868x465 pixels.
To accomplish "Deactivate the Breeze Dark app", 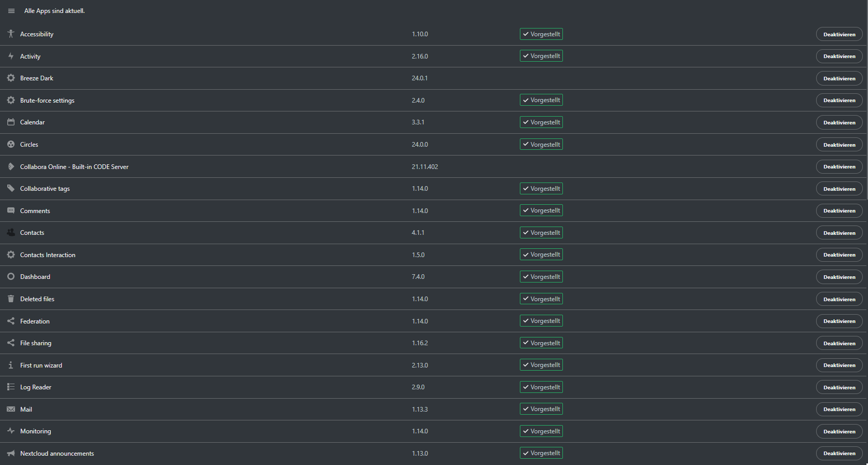I will (839, 78).
